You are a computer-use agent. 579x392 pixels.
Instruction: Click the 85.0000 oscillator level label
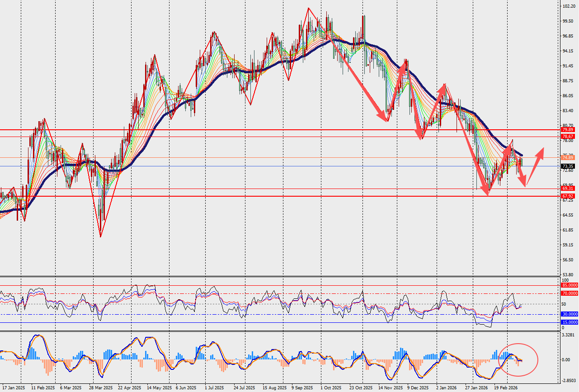[x=570, y=285]
